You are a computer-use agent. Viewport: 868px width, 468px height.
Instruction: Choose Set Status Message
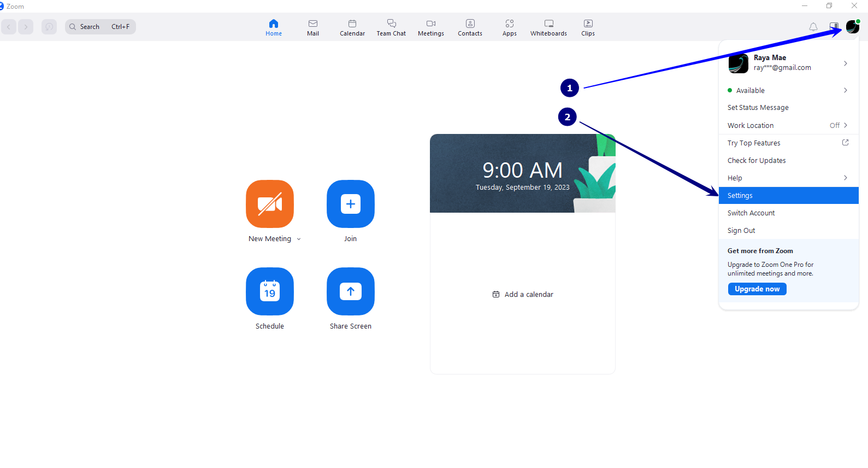coord(789,108)
